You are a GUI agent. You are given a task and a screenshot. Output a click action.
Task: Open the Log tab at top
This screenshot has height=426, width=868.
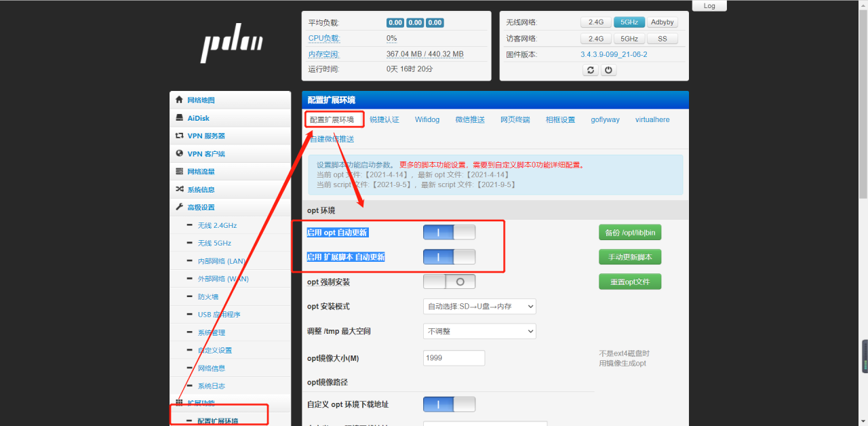[x=709, y=5]
